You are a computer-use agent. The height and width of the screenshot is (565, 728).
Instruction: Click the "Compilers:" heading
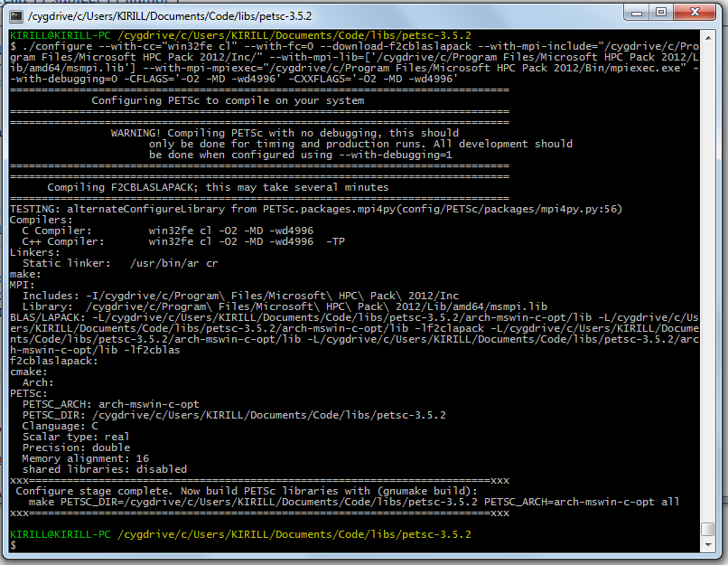tap(41, 220)
